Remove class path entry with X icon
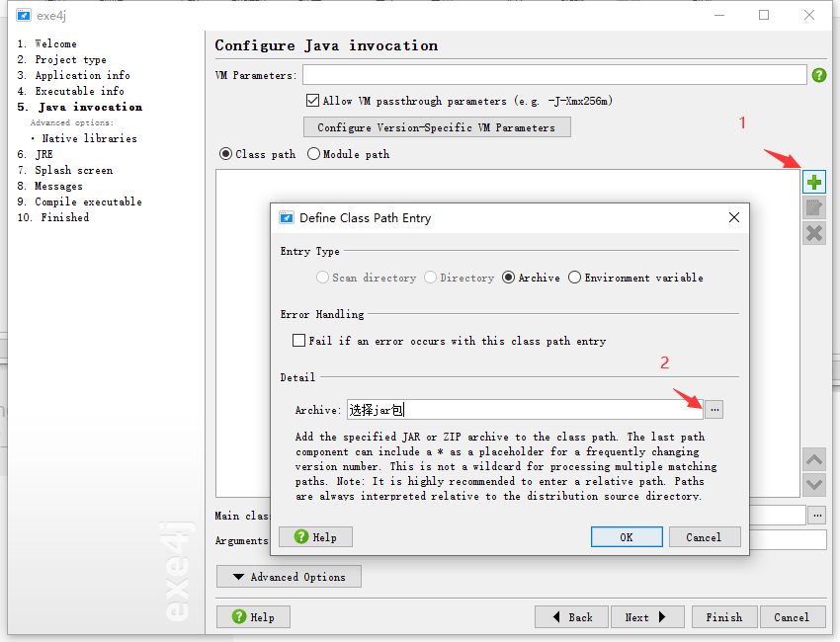Screen dimensions: 840x642 tap(813, 233)
